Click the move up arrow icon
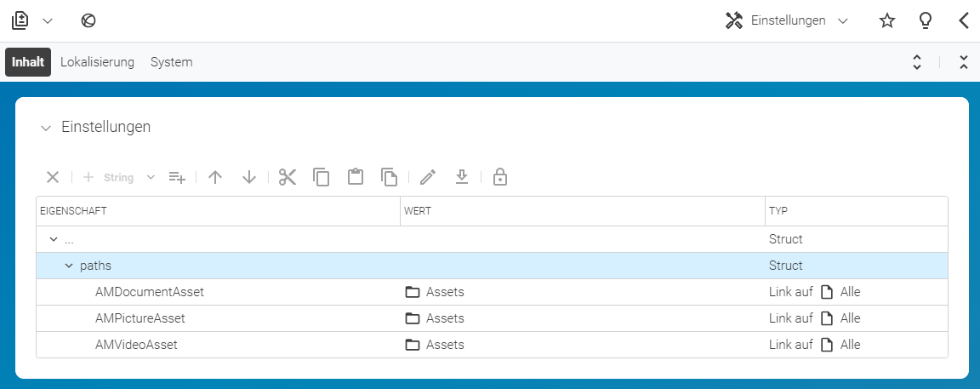Screen dimensions: 980x389 (215, 178)
